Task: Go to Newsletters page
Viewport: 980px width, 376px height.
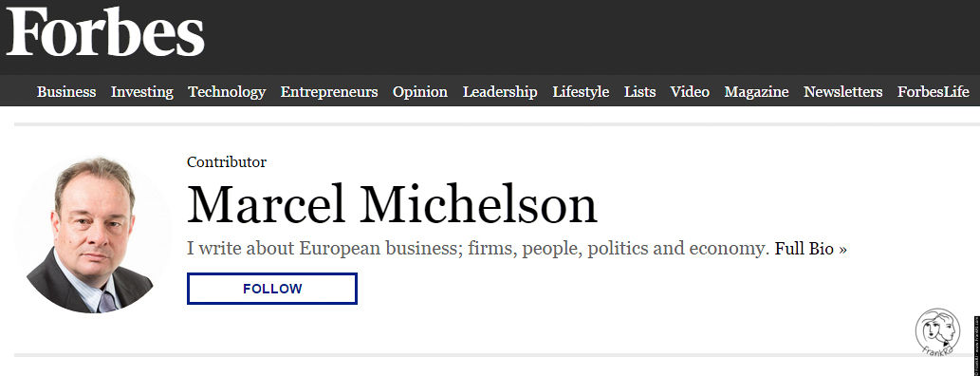Action: click(x=843, y=92)
